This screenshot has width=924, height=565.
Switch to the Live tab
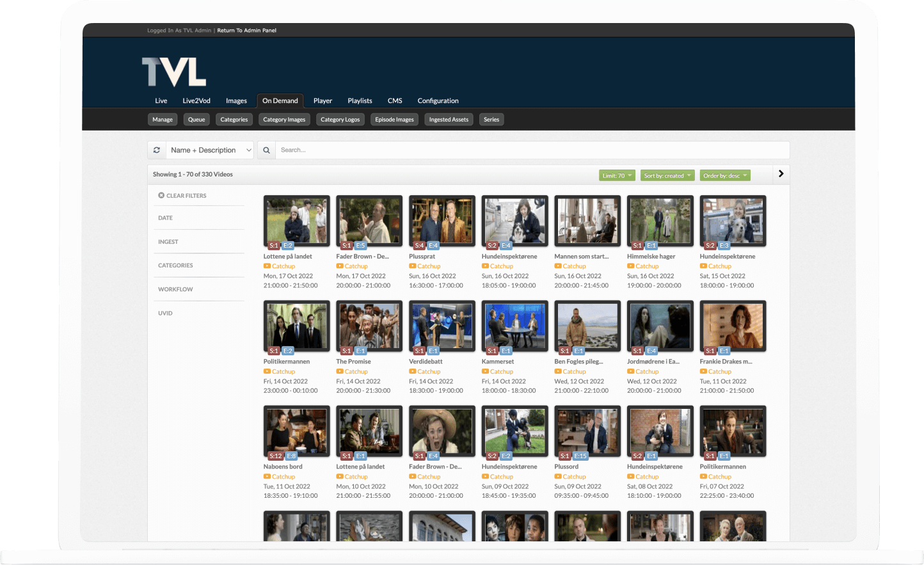pyautogui.click(x=161, y=101)
